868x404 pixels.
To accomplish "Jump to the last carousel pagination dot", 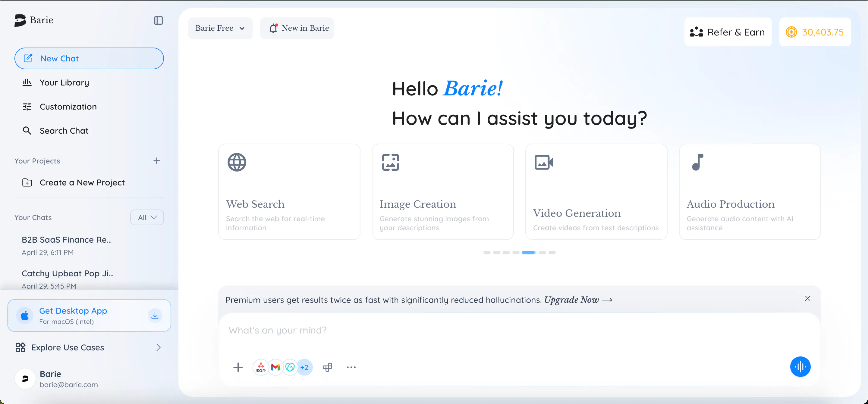I will coord(552,253).
